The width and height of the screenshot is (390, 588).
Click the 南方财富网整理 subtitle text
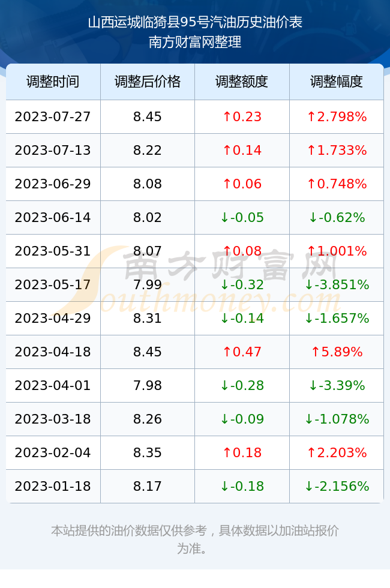click(195, 41)
